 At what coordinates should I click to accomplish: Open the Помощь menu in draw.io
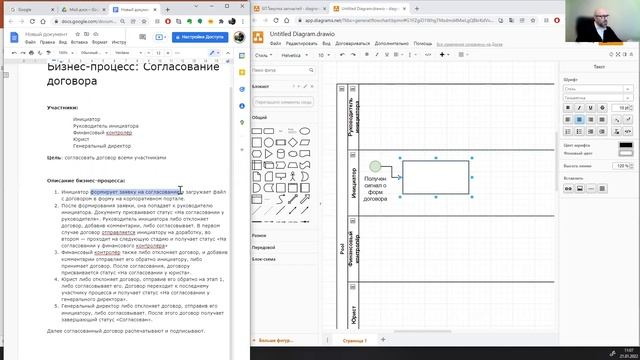click(x=422, y=44)
